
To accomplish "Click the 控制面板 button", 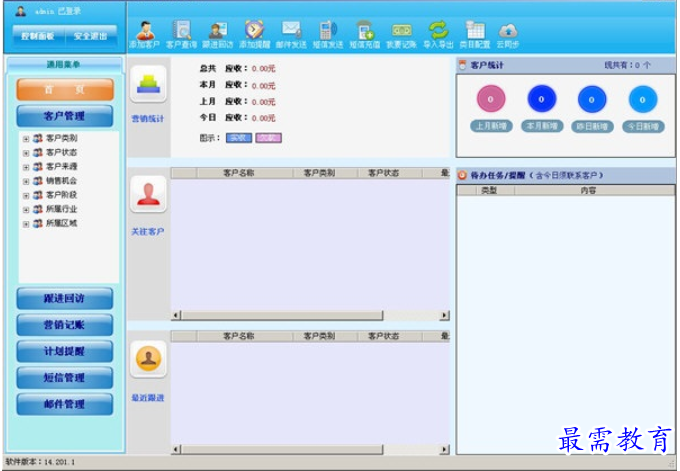I will [39, 36].
